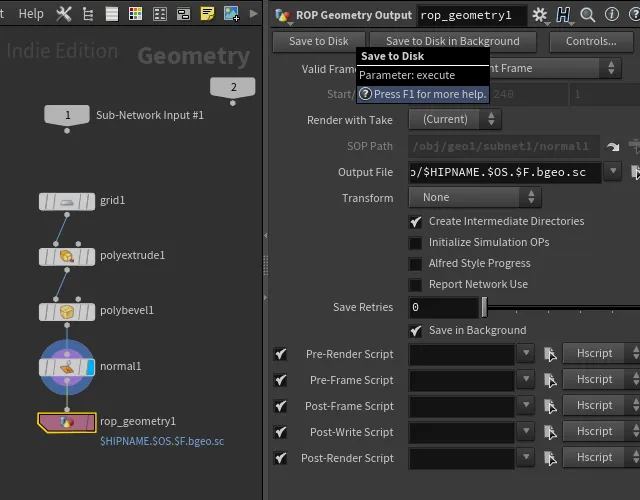Disable the Post-Render Script toggle
The width and height of the screenshot is (640, 500).
tap(280, 458)
